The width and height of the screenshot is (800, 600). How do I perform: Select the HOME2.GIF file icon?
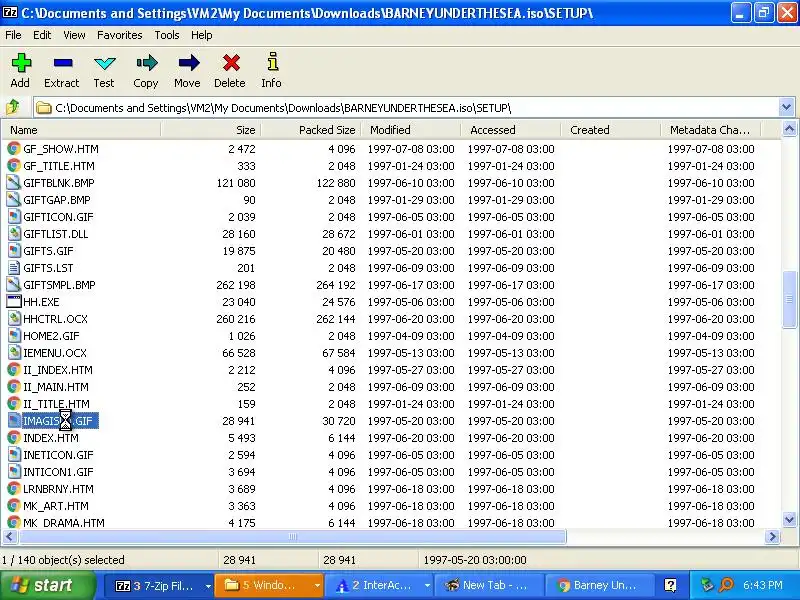(14, 336)
